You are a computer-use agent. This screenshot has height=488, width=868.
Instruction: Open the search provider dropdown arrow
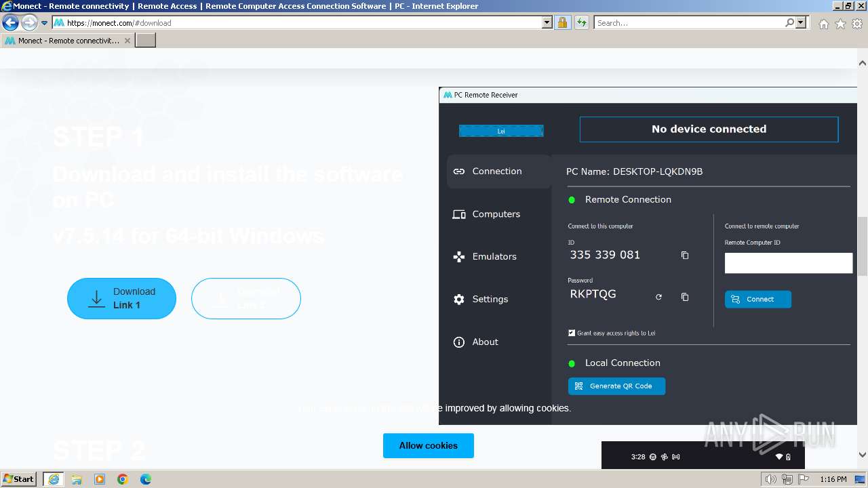tap(801, 22)
